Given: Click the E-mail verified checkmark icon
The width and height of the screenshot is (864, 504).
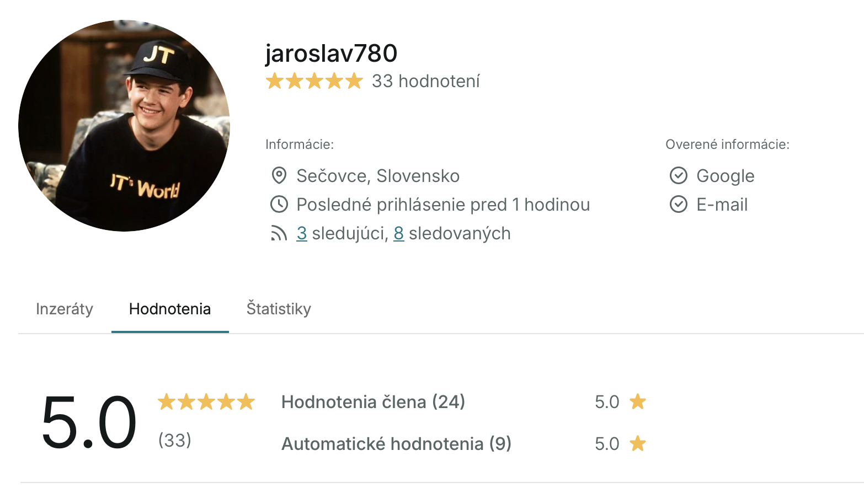Looking at the screenshot, I should (678, 205).
